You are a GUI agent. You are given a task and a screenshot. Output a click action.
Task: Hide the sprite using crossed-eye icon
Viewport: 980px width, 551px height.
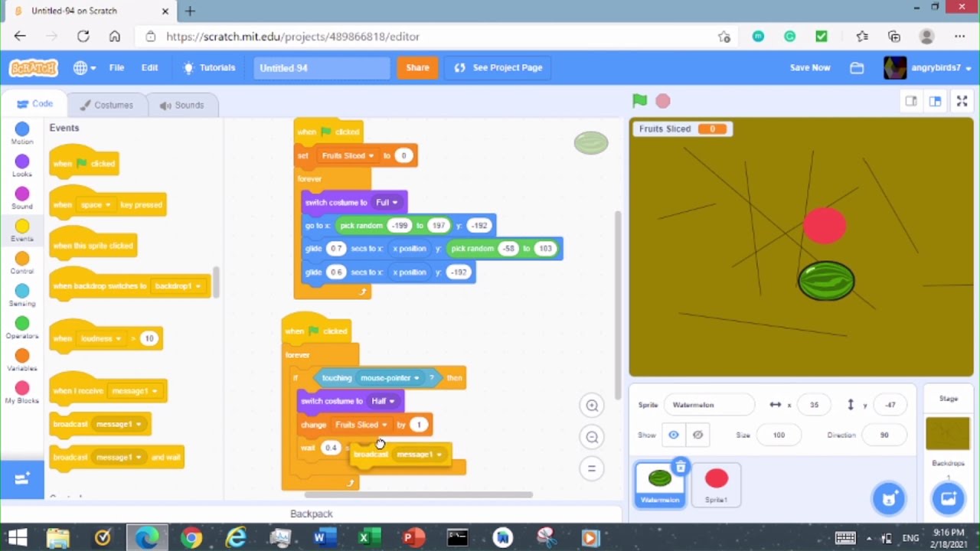click(697, 435)
